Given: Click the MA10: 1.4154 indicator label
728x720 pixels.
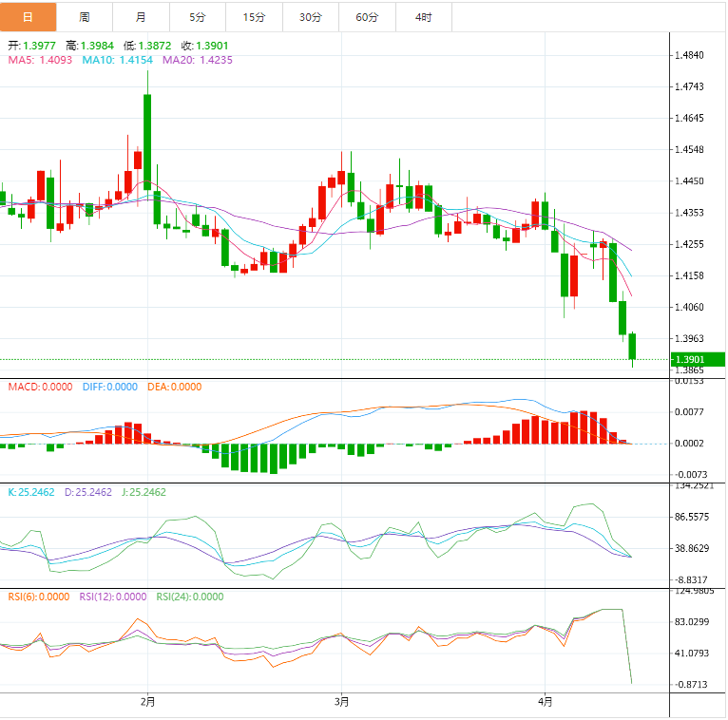Looking at the screenshot, I should point(118,60).
